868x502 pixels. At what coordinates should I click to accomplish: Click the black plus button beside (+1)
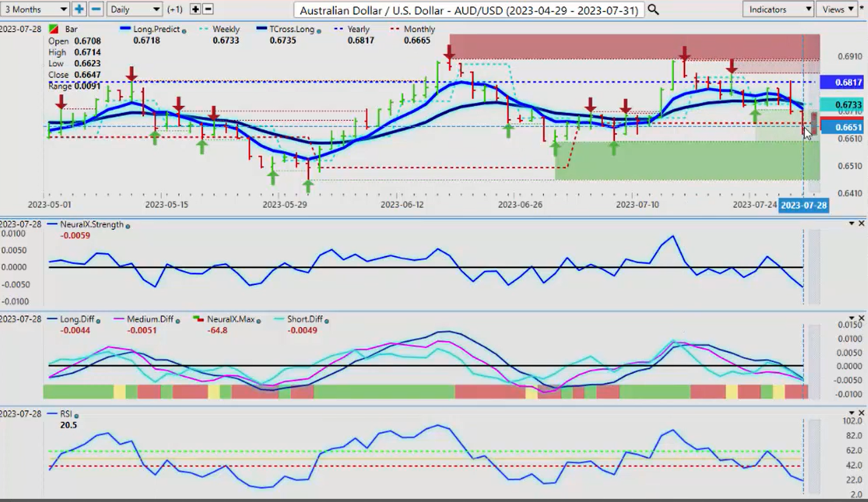195,9
